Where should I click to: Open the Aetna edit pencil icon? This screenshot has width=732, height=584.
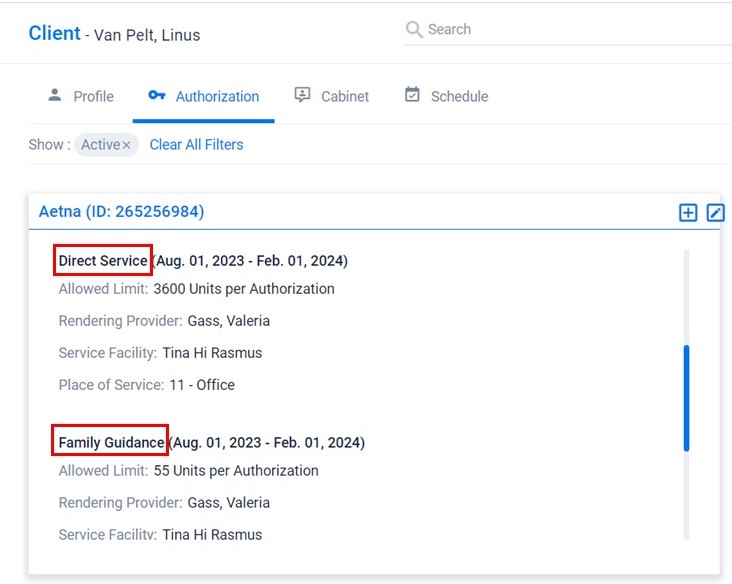pyautogui.click(x=715, y=212)
